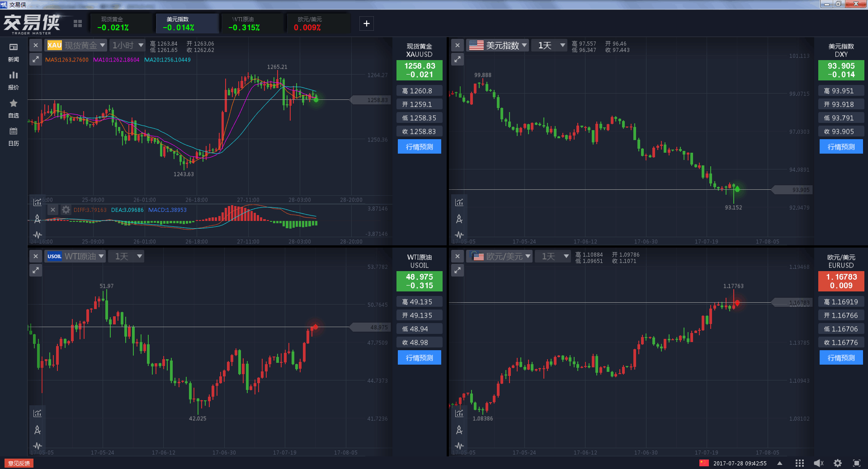Open 现货黄金 symbol dropdown
This screenshot has height=469, width=868.
click(76, 45)
